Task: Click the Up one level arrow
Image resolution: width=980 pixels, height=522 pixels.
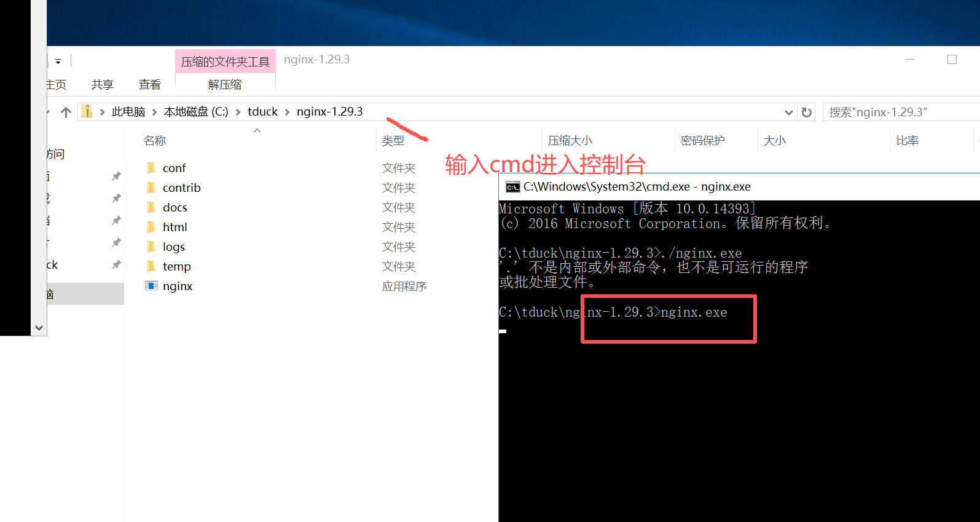Action: coord(66,112)
